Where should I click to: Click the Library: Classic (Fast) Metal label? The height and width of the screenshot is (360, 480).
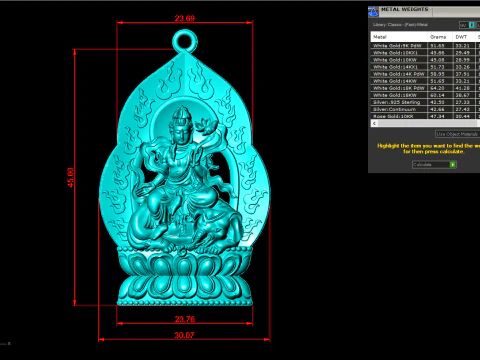click(x=400, y=25)
